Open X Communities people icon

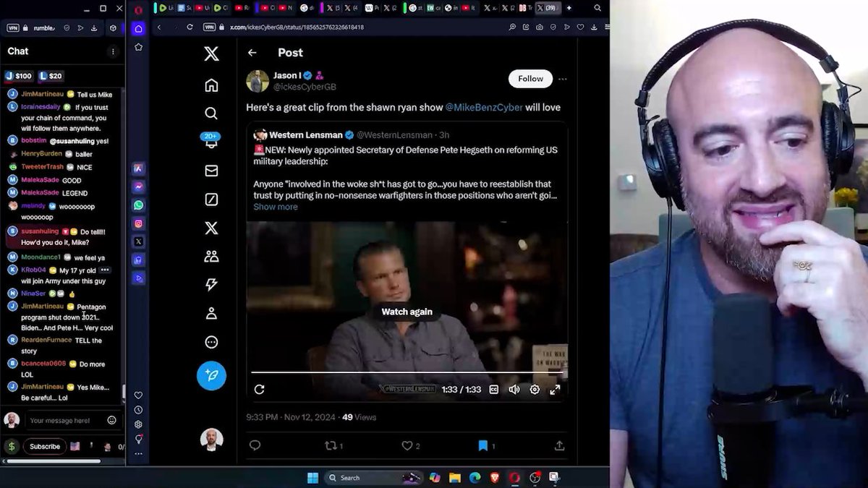click(211, 256)
